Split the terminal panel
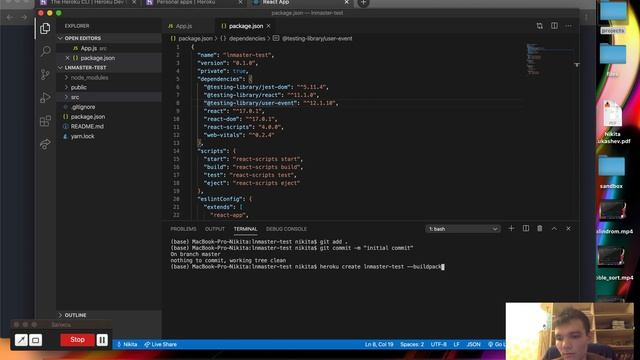 526,229
